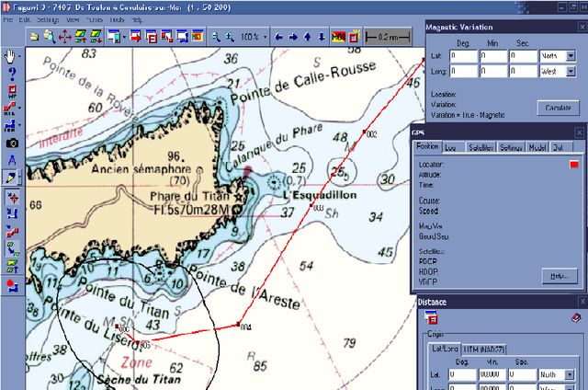Click the blue question mark query tool
588x390 pixels.
click(12, 74)
